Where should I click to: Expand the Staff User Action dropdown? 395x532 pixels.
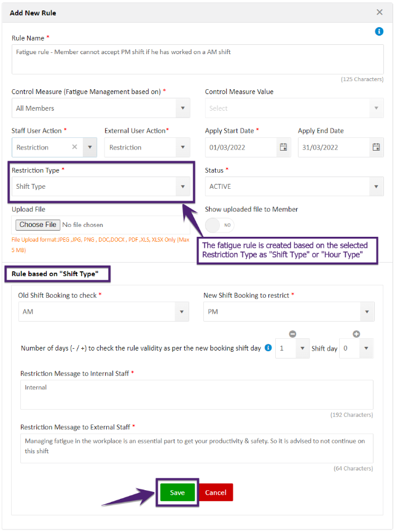coord(90,147)
